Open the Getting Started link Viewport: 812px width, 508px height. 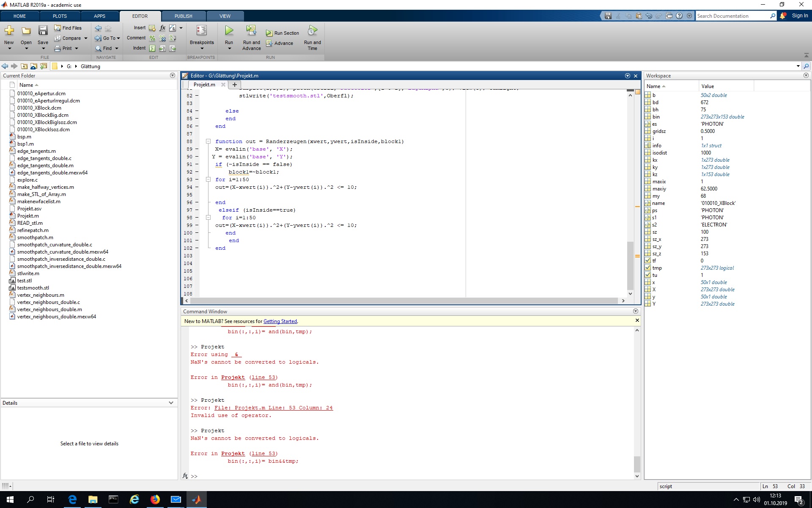pyautogui.click(x=280, y=321)
